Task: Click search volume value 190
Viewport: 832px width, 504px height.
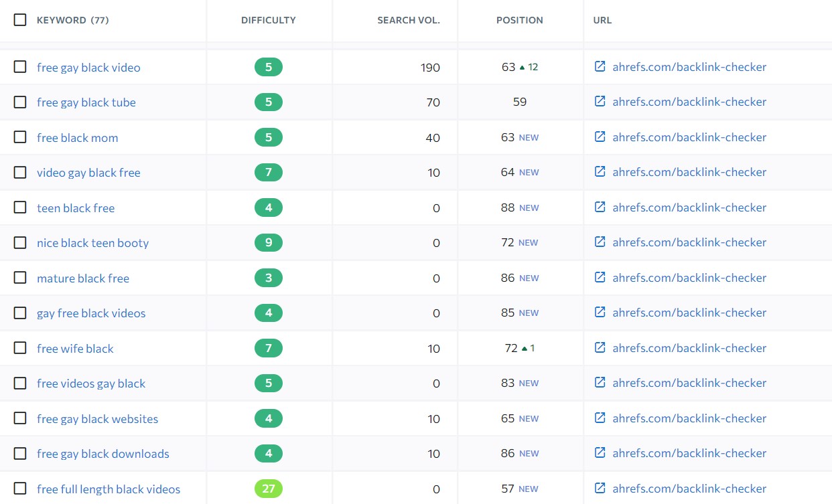Action: click(x=431, y=68)
